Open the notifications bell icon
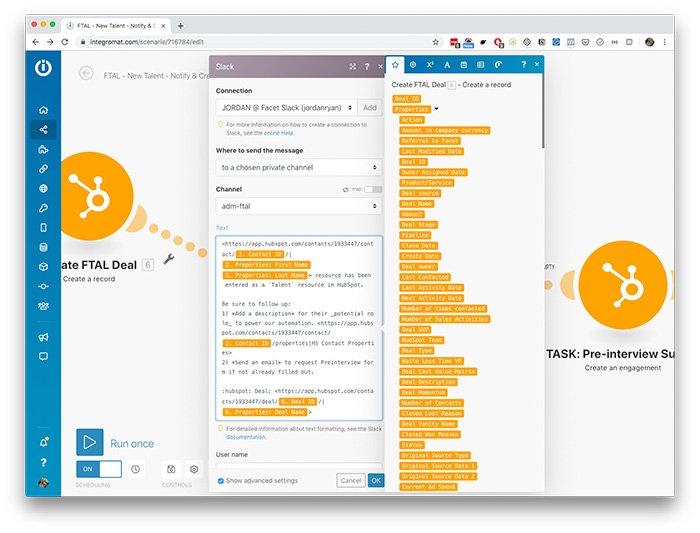700x533 pixels. 43,442
